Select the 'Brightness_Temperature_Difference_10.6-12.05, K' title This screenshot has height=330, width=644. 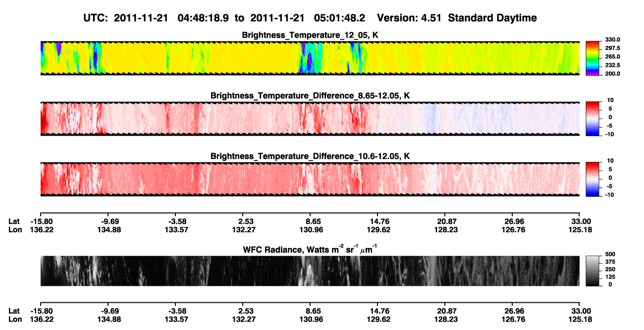(310, 156)
